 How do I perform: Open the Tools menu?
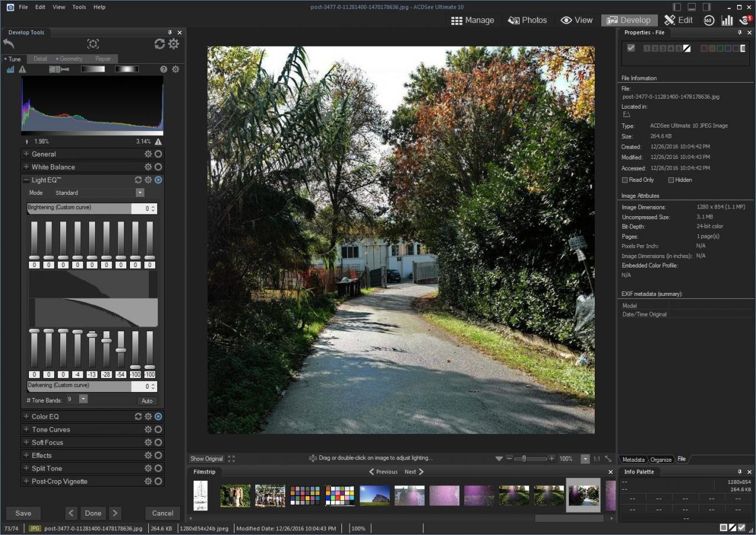click(x=79, y=7)
